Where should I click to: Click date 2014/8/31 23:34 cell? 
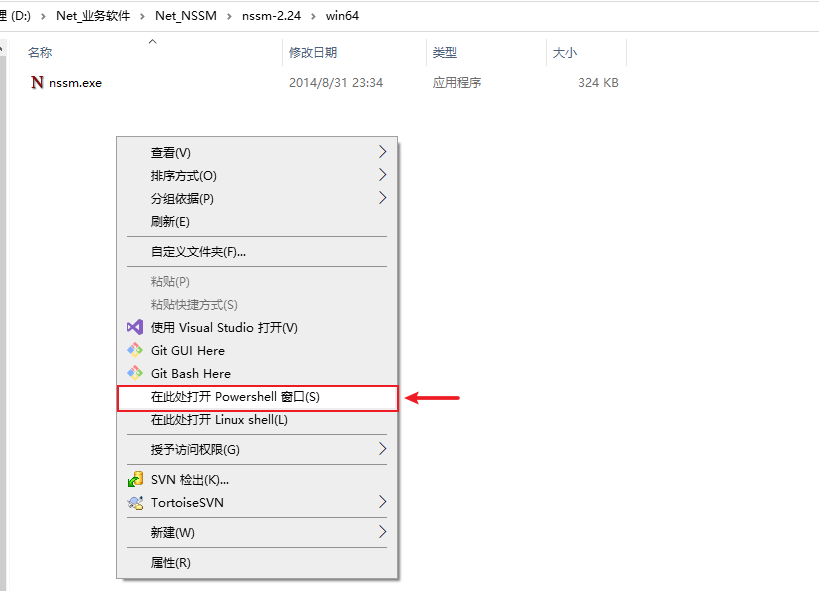[336, 83]
